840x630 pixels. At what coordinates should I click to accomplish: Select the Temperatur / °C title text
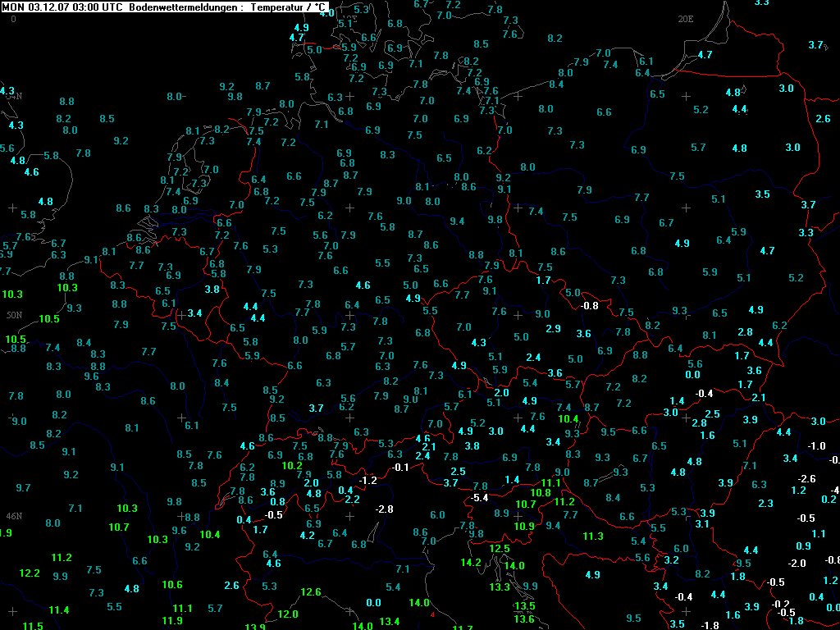pos(289,9)
